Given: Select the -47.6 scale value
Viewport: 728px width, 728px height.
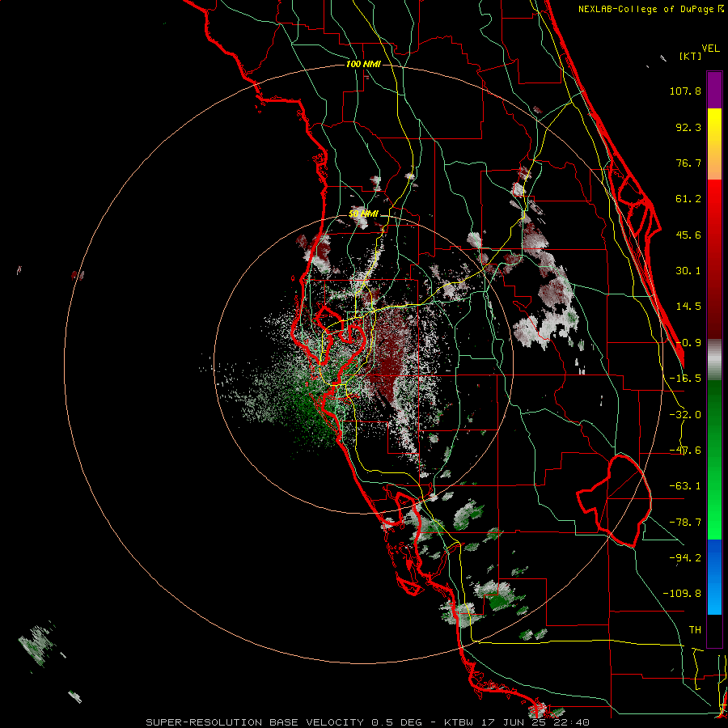Looking at the screenshot, I should (x=685, y=451).
